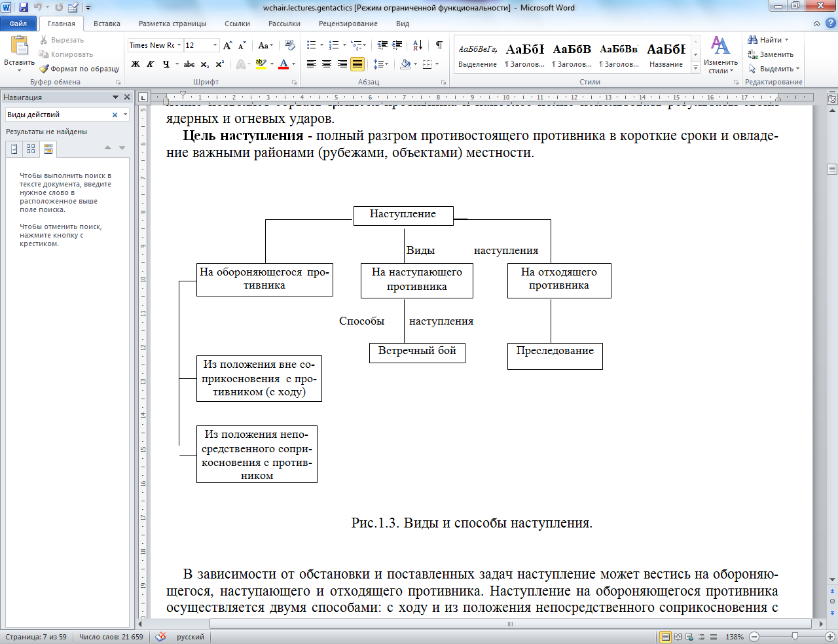The height and width of the screenshot is (644, 838).
Task: Decrease paragraph indent
Action: coord(382,45)
